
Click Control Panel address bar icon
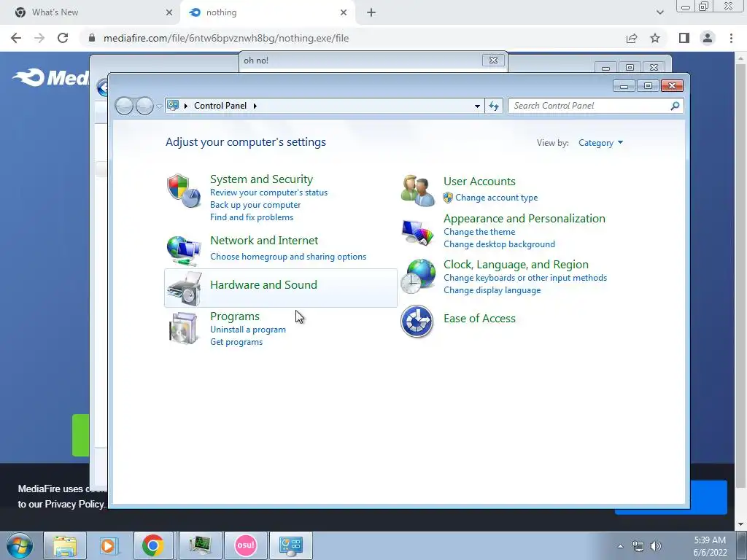coord(174,105)
